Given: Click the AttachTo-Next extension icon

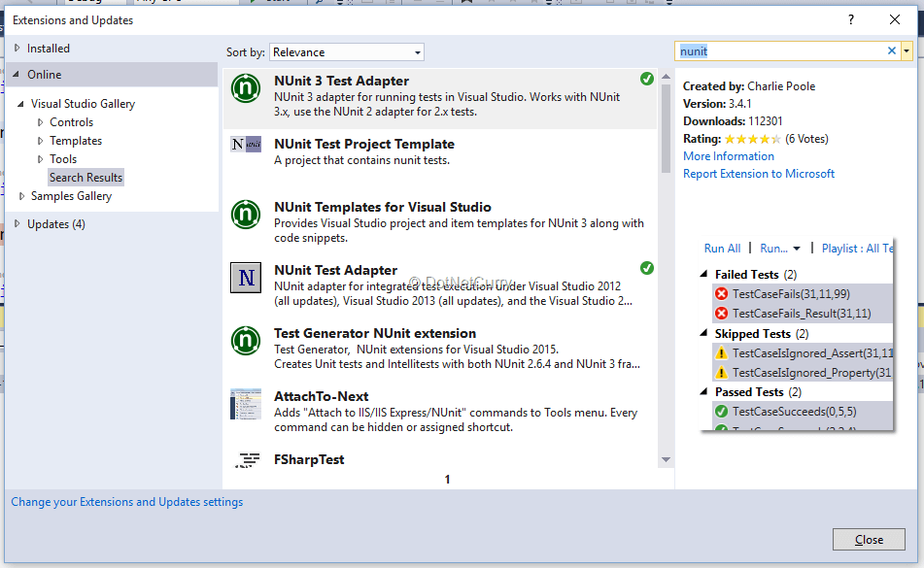Looking at the screenshot, I should [246, 404].
